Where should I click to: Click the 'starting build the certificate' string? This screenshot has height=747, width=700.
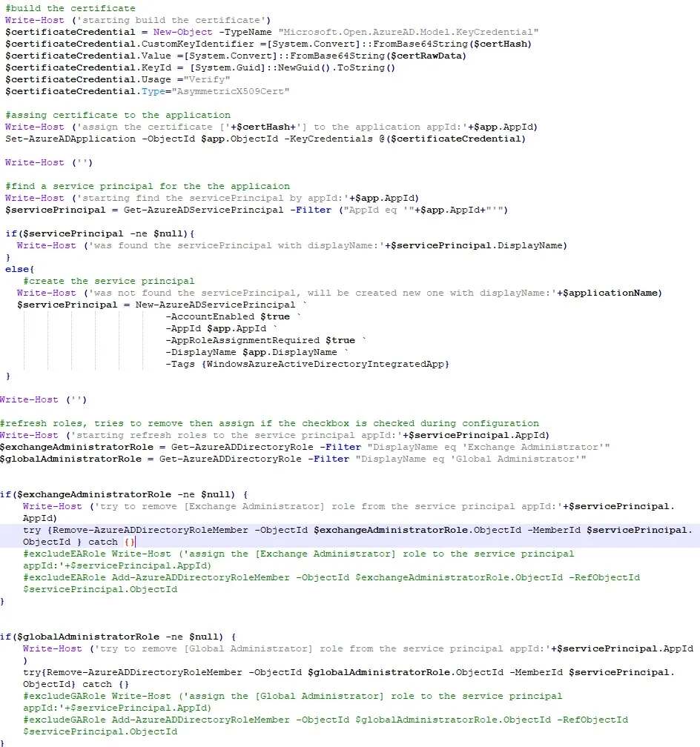pos(171,20)
